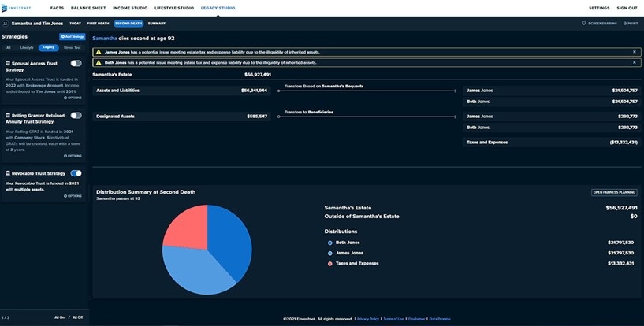Open Settings
Viewport: 644px width, 326px height.
pyautogui.click(x=599, y=8)
